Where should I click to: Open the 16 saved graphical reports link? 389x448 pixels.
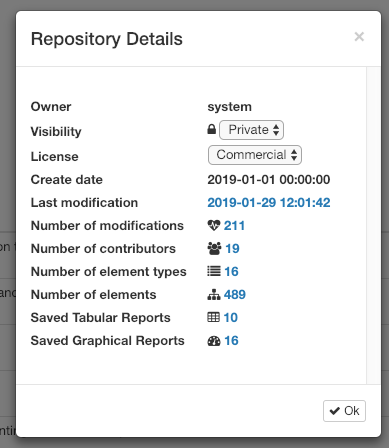(x=231, y=341)
